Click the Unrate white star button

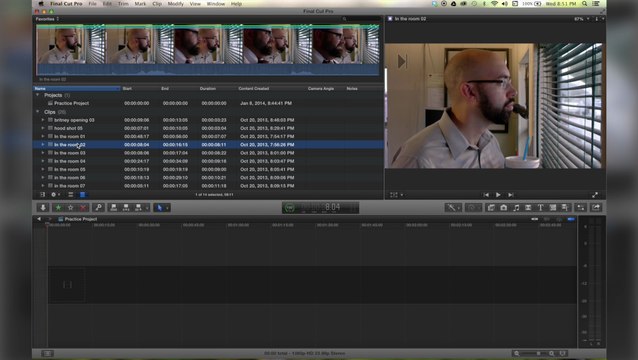point(70,207)
